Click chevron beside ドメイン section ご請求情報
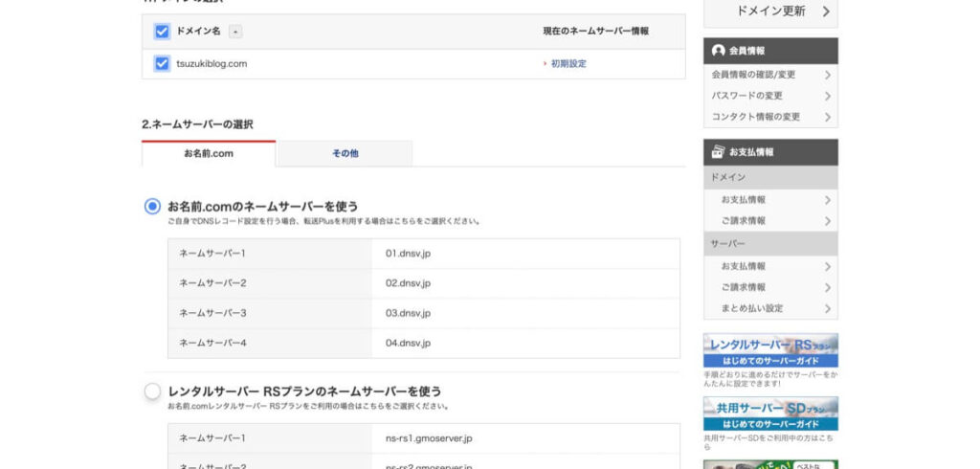This screenshot has height=469, width=980. click(828, 221)
